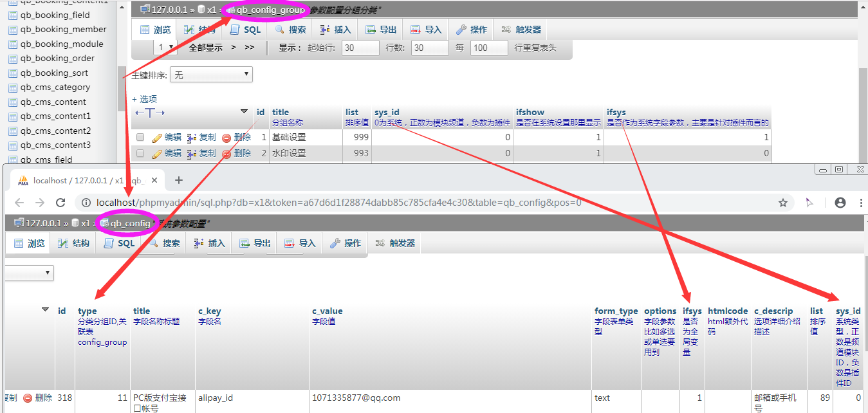
Task: Click the + 选项 link
Action: click(x=144, y=99)
